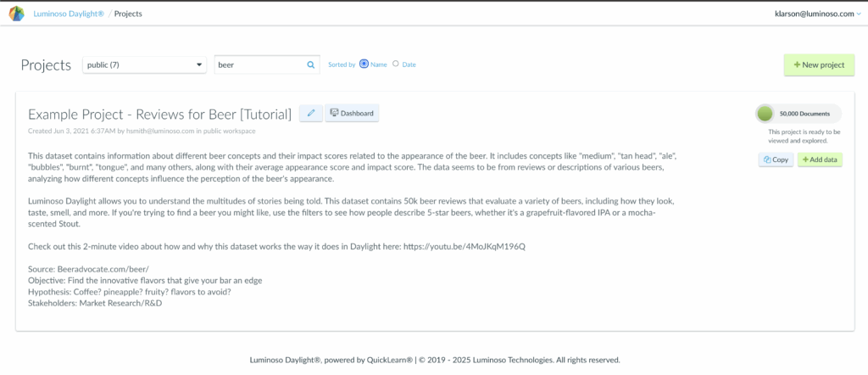Click the Projects page heading
The width and height of the screenshot is (868, 375).
click(46, 65)
